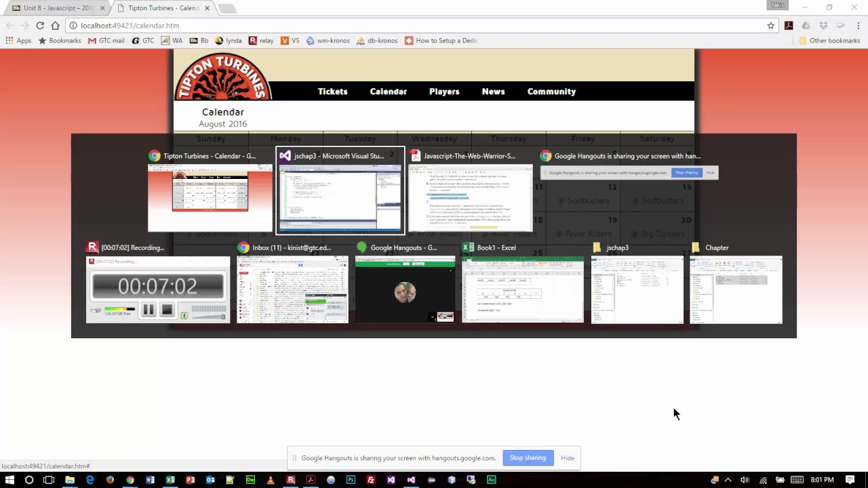Go to Chrome home page icon
The width and height of the screenshot is (868, 488).
56,26
